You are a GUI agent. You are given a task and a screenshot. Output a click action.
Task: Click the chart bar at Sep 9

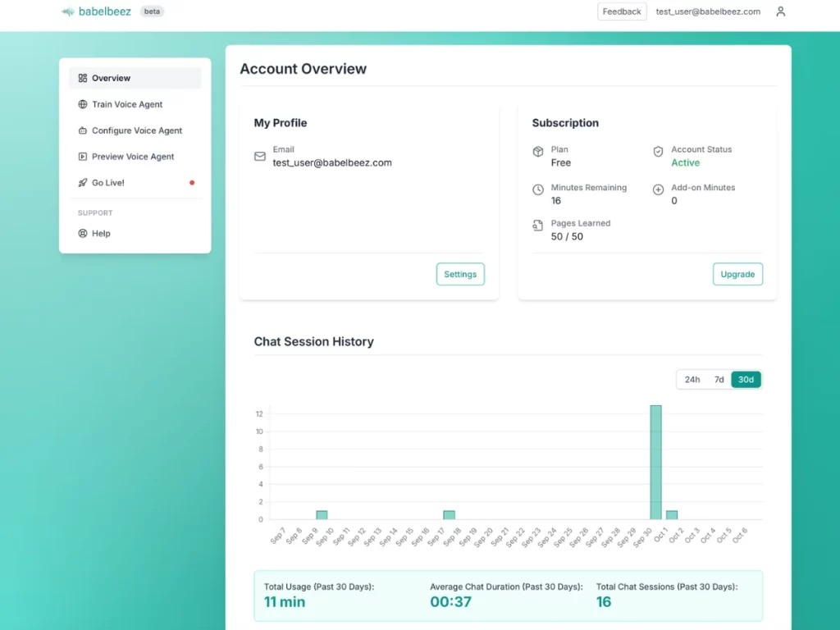click(x=322, y=515)
